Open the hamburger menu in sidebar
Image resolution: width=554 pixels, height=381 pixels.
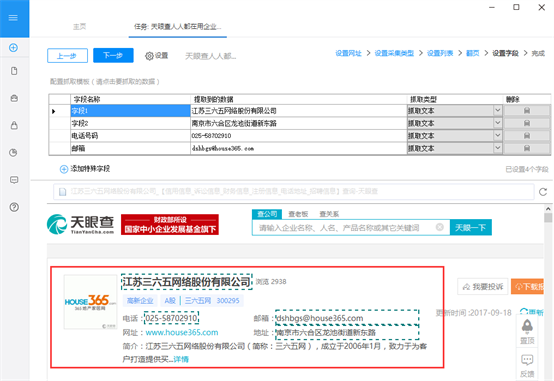(x=13, y=18)
